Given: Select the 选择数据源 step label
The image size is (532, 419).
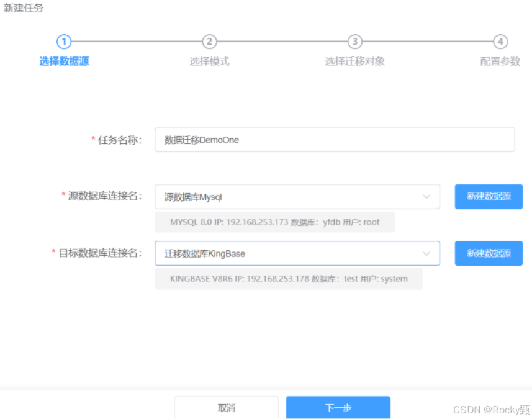Looking at the screenshot, I should click(64, 61).
